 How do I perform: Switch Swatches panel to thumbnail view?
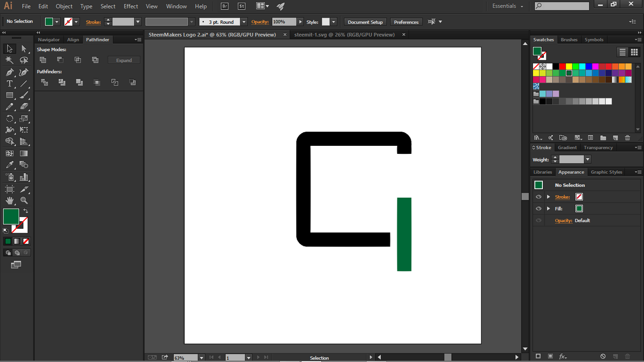pyautogui.click(x=634, y=52)
